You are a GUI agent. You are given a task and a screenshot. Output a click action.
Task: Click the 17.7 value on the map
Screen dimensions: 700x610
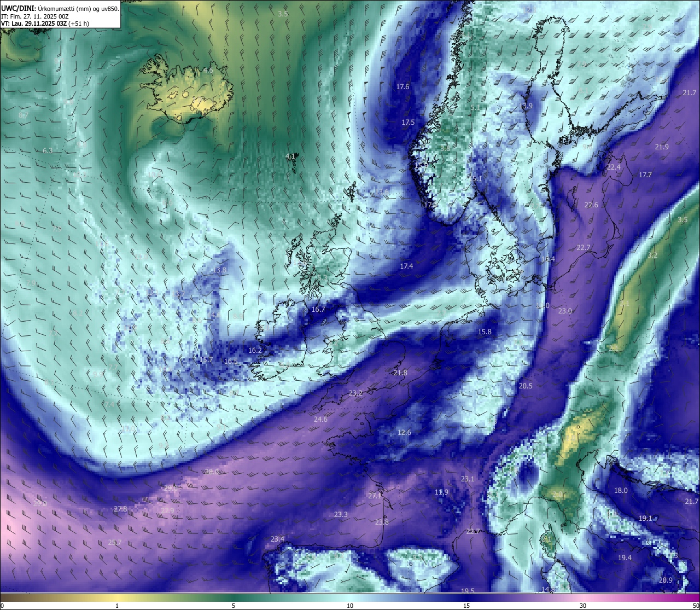[645, 175]
